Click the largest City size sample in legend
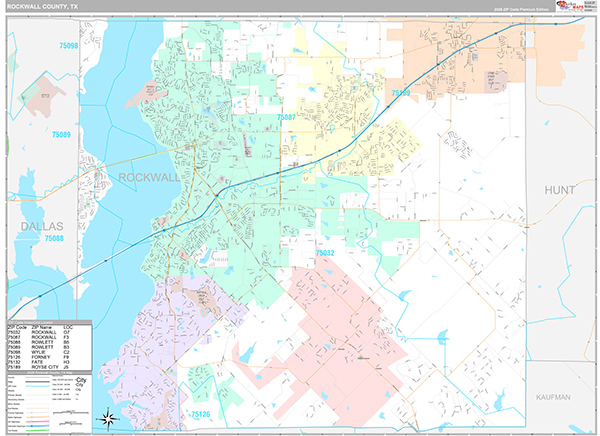 pos(82,380)
